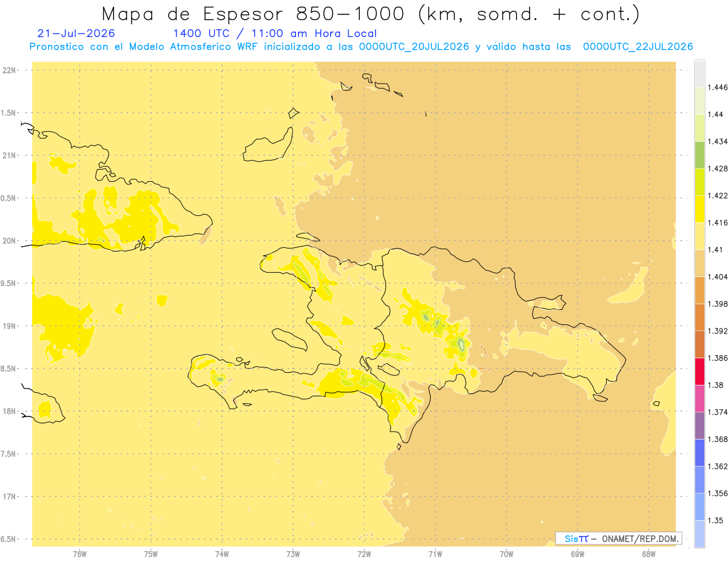
Task: Click the gray colorbar swatch above 1.446
Action: coord(699,73)
